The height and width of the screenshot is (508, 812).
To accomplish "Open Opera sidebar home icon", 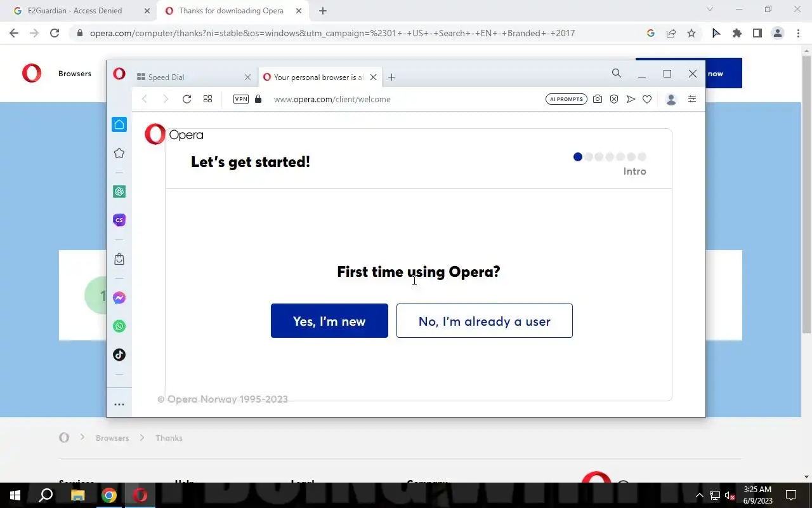I will point(119,124).
